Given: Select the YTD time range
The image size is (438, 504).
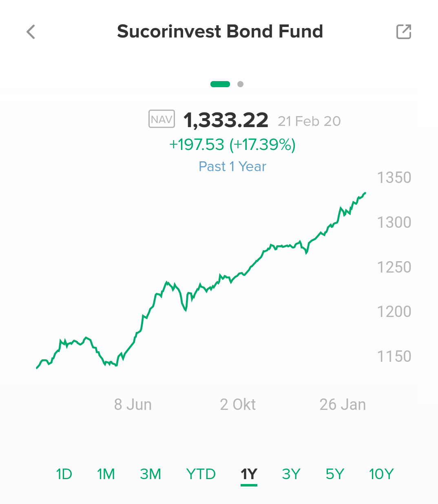Looking at the screenshot, I should (201, 474).
